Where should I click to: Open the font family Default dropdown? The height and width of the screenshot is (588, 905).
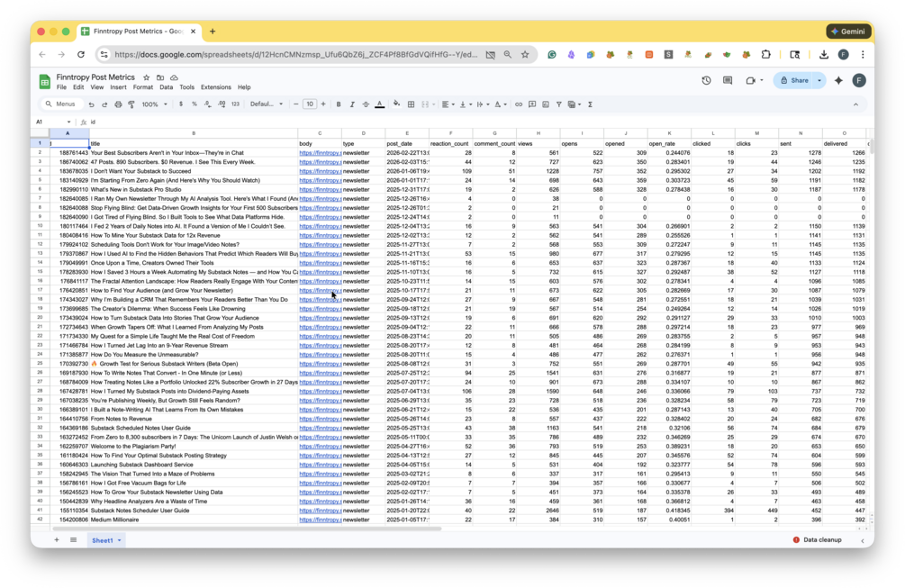[266, 104]
